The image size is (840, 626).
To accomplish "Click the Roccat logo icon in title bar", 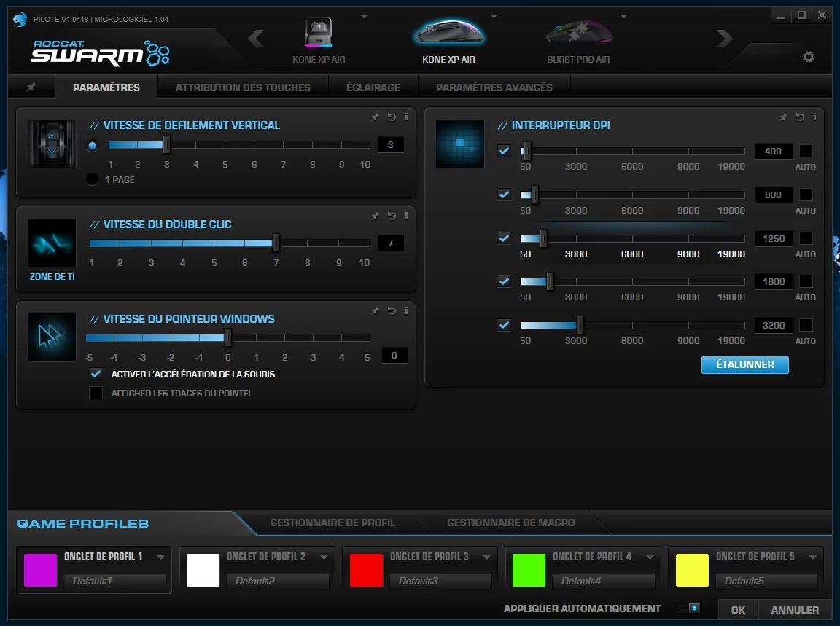I will point(20,19).
